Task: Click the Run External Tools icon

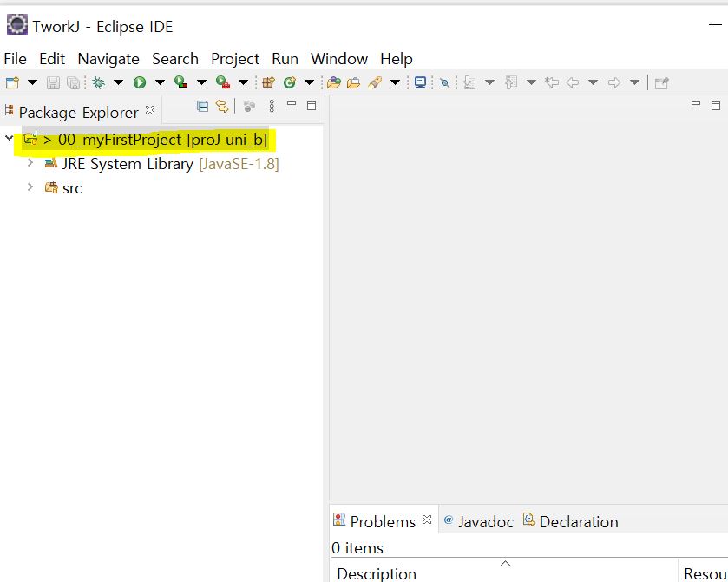Action: [223, 82]
